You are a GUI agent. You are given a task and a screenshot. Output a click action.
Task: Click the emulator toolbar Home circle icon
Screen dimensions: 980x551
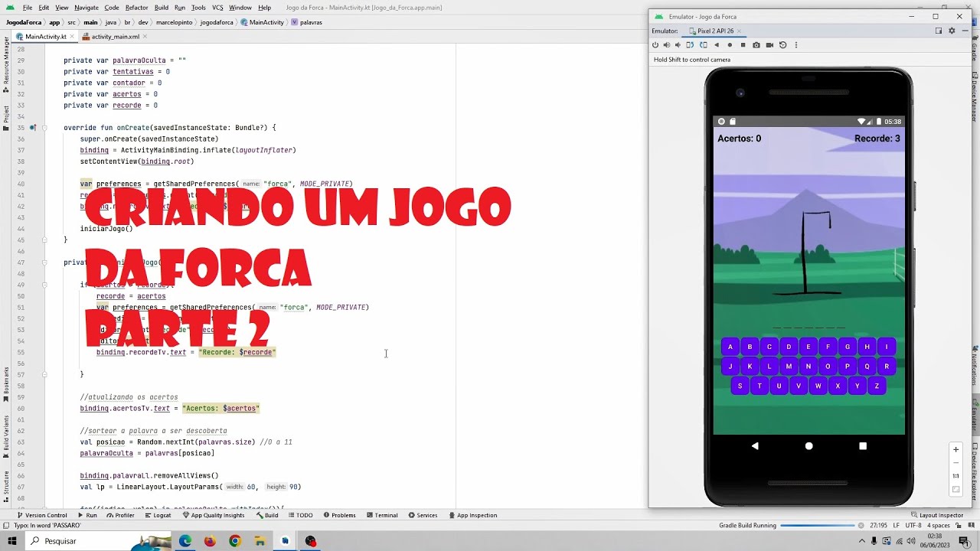click(730, 45)
